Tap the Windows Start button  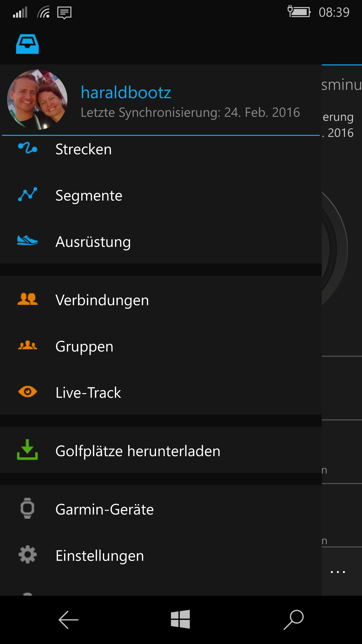(x=180, y=619)
